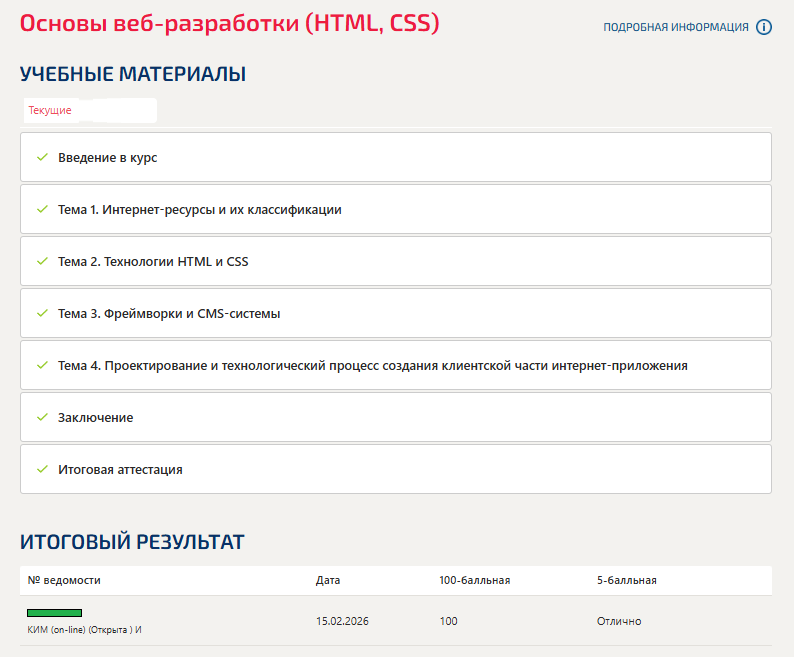Expand Тема 4 about Проектирование
The image size is (794, 657).
click(x=372, y=366)
